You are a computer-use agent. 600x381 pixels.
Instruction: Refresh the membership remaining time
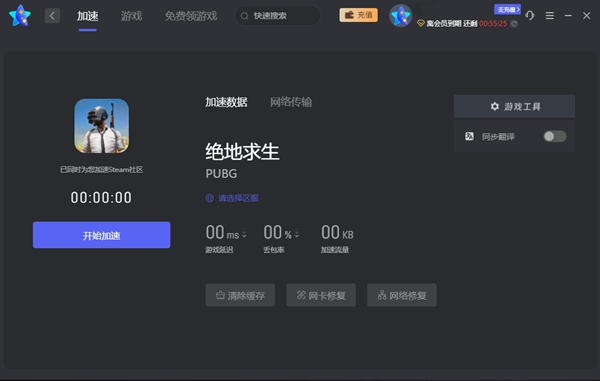tap(514, 24)
